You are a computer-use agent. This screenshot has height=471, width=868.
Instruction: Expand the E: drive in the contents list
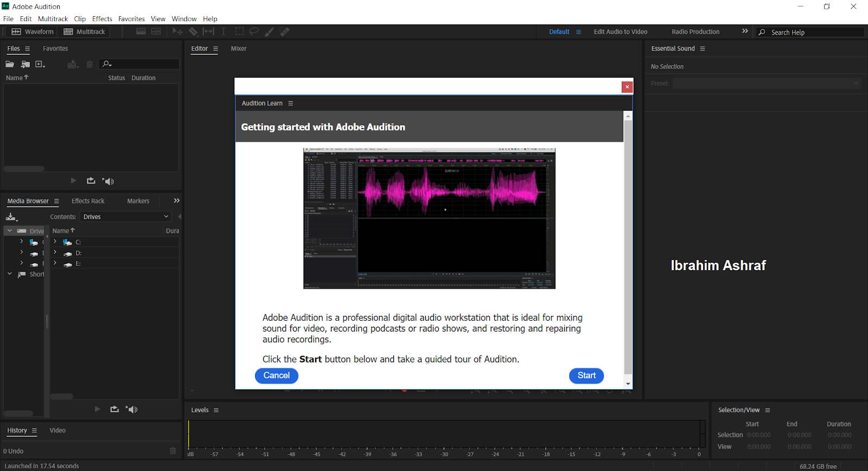click(x=55, y=263)
